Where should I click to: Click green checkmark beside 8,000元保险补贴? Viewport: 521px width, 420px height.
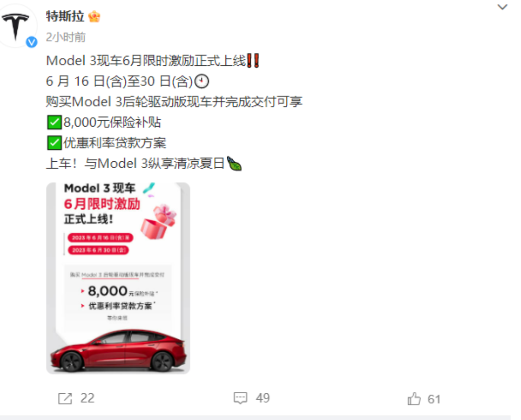pos(54,123)
